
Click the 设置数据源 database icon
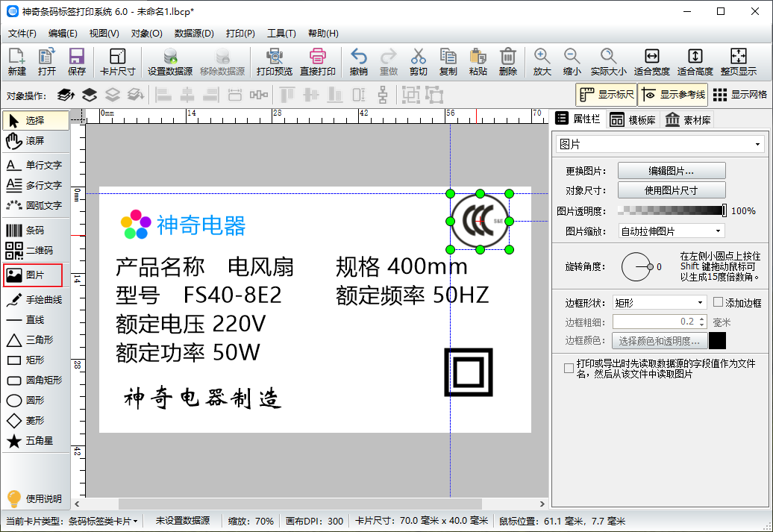click(x=170, y=56)
